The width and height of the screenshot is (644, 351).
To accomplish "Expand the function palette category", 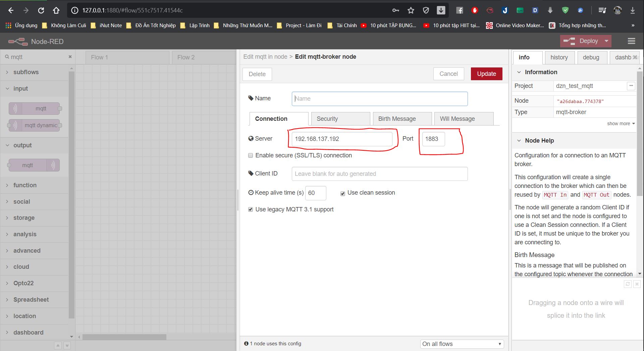I will 34,185.
